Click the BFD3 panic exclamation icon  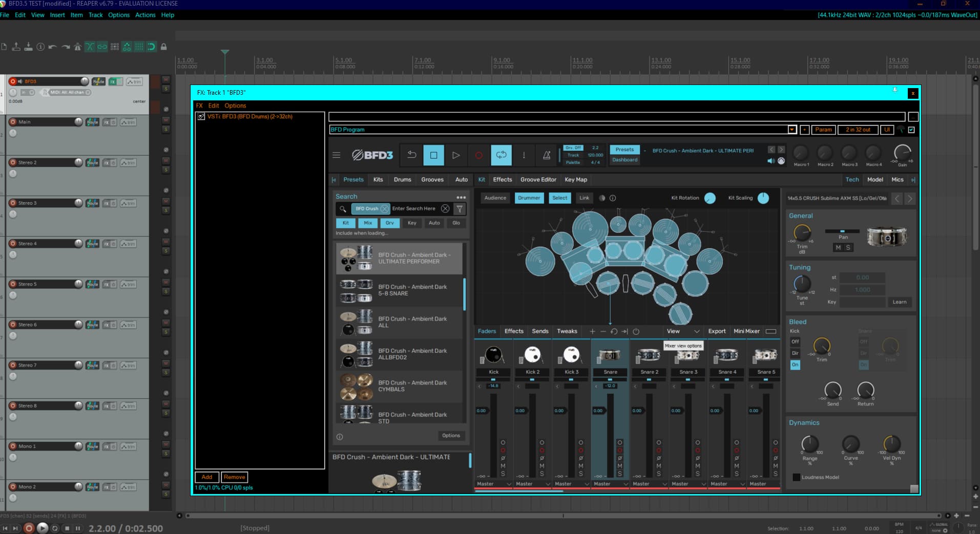pyautogui.click(x=524, y=155)
